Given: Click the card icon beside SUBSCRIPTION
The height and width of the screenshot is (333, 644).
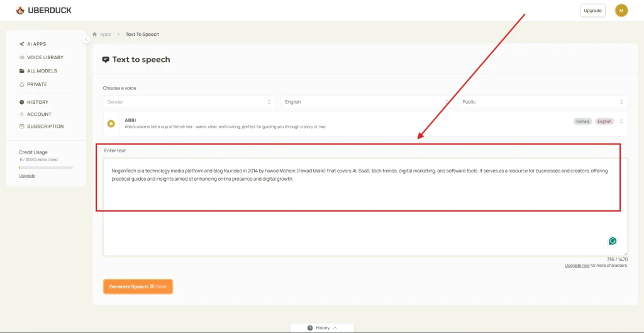Looking at the screenshot, I should click(22, 126).
